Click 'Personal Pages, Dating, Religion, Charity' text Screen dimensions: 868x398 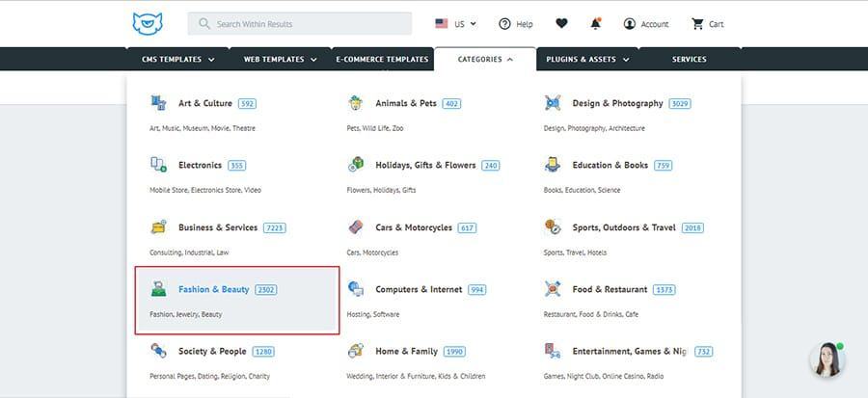pos(209,377)
